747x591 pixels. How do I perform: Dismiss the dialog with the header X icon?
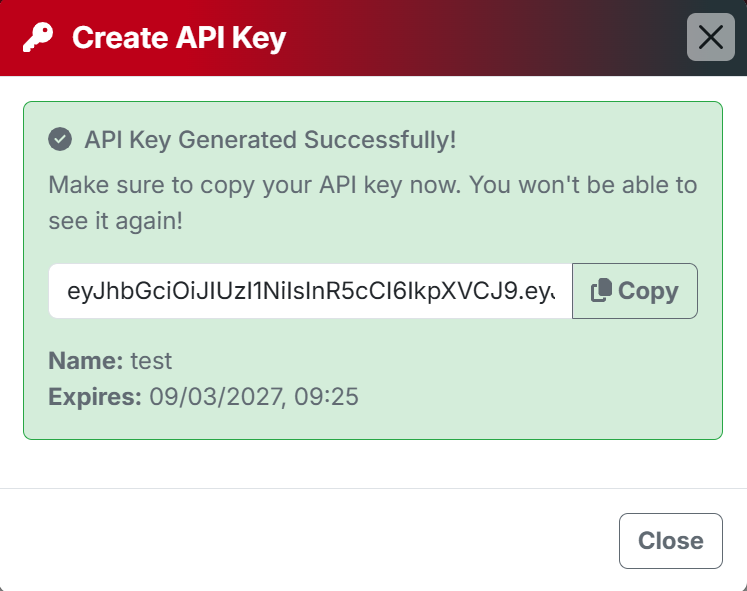click(x=710, y=38)
